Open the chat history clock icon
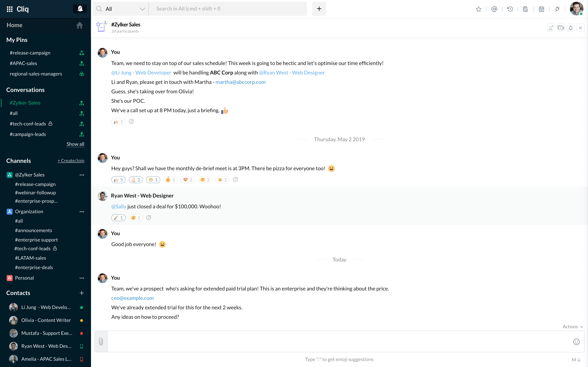The width and height of the screenshot is (588, 367). pos(510,9)
